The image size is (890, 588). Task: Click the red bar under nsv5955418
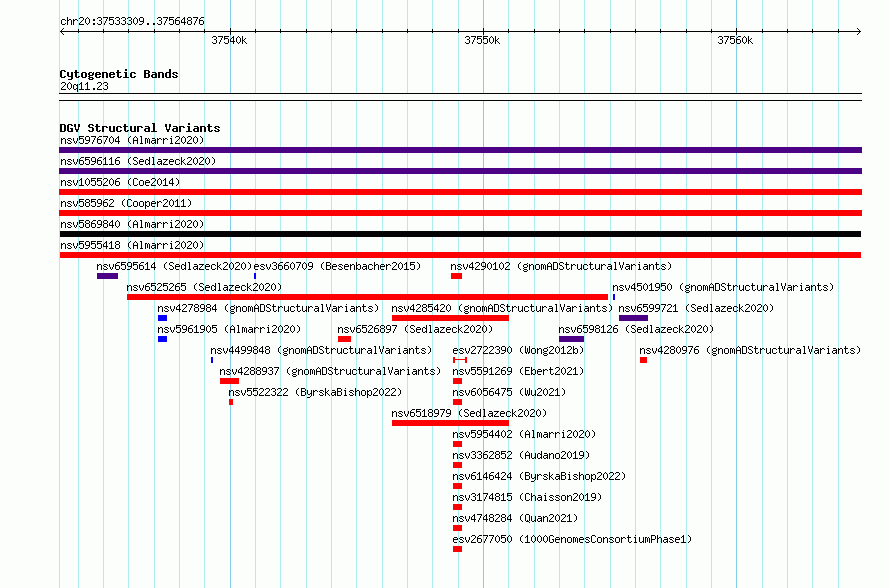click(460, 255)
